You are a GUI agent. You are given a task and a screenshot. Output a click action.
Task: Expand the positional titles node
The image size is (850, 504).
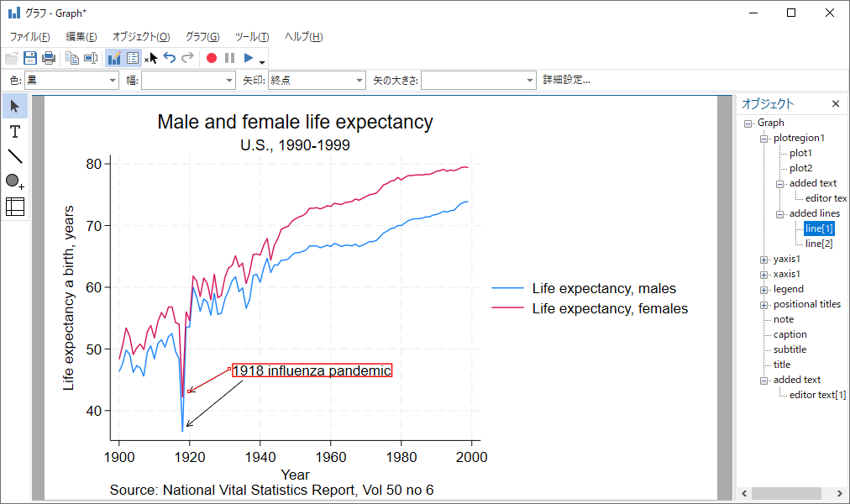click(764, 306)
